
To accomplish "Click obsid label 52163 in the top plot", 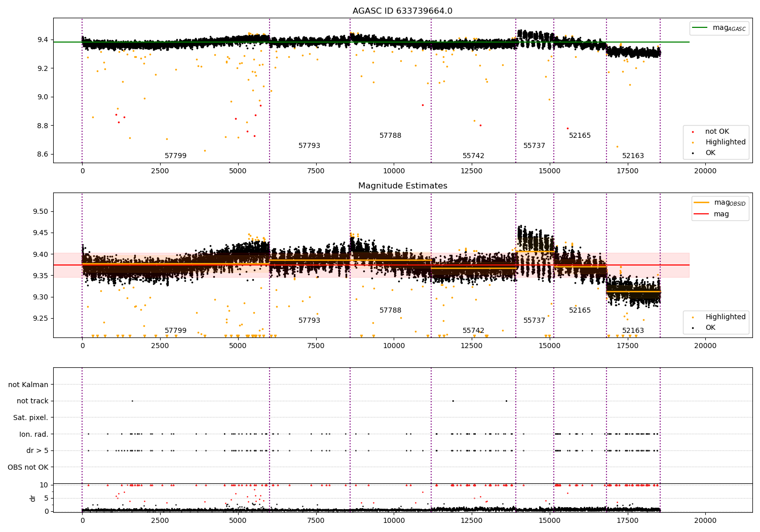I will (633, 156).
